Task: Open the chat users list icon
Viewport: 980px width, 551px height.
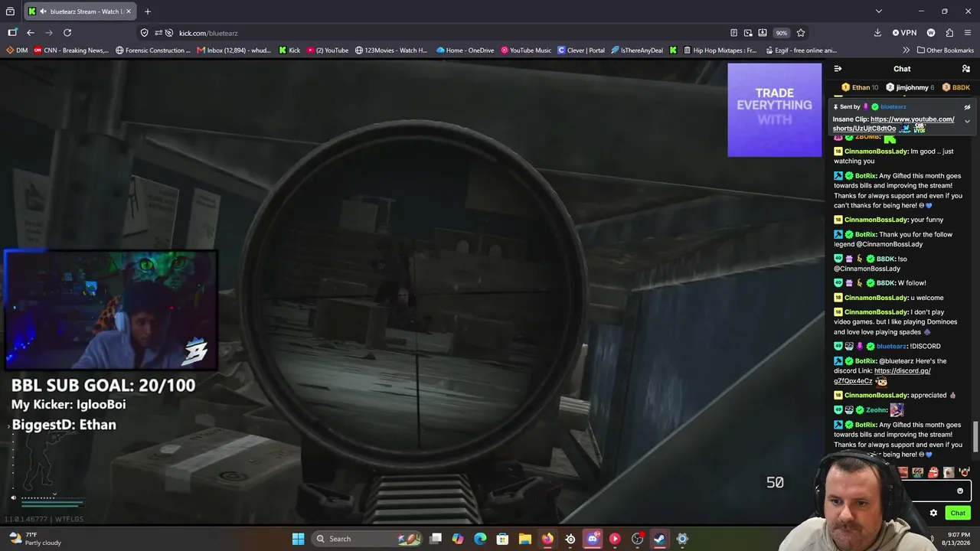Action: tap(966, 69)
